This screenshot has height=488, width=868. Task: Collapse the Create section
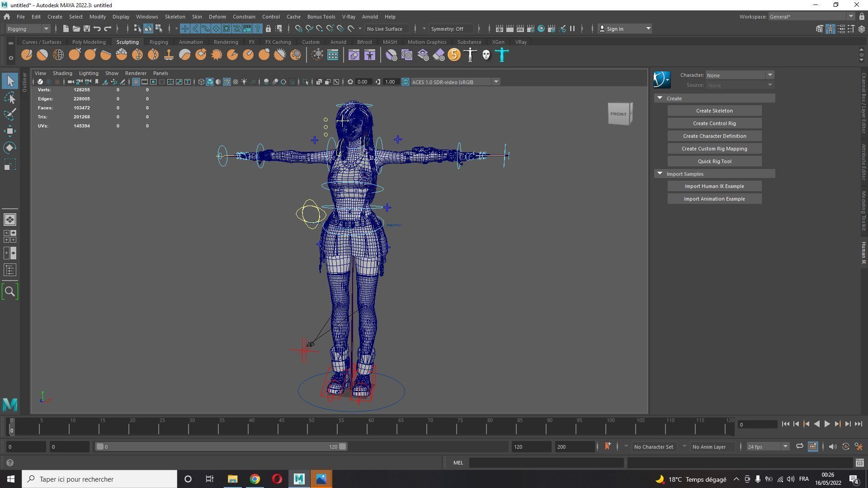tap(660, 98)
